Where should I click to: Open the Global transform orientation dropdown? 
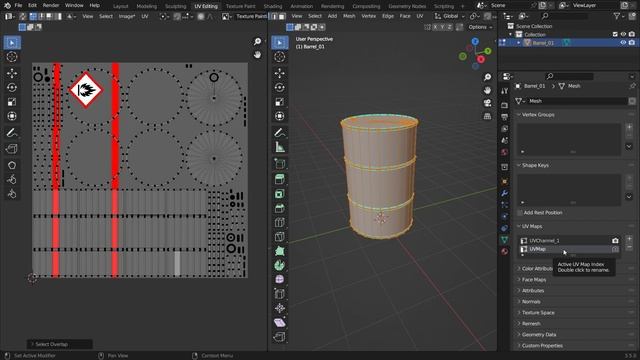click(x=450, y=16)
